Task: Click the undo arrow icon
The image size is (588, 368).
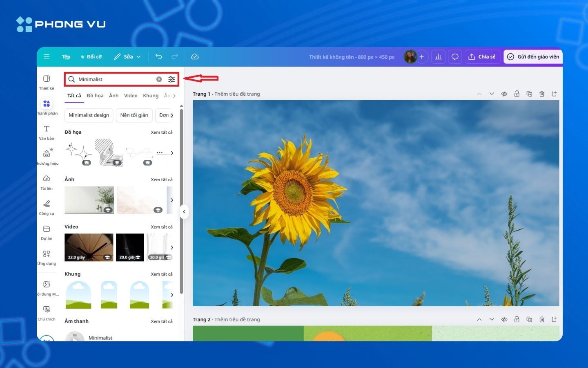Action: pyautogui.click(x=159, y=57)
